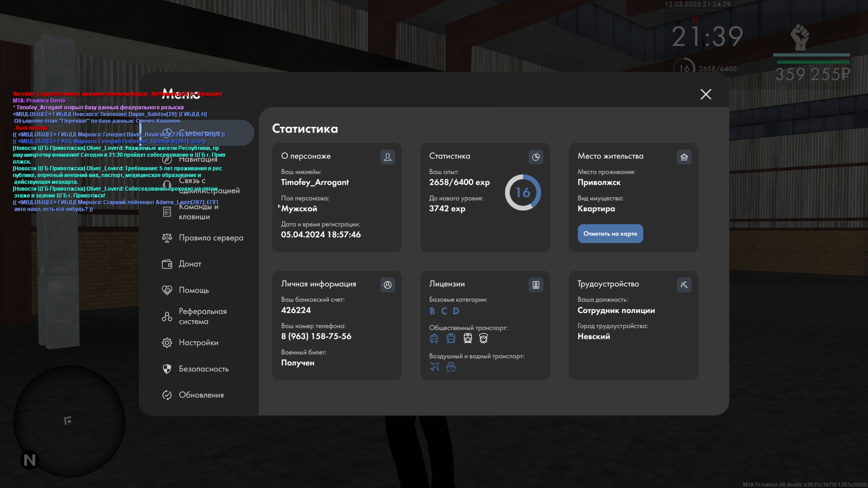Screen dimensions: 868x488
Task: Open Обновления menu entry
Action: [x=201, y=395]
